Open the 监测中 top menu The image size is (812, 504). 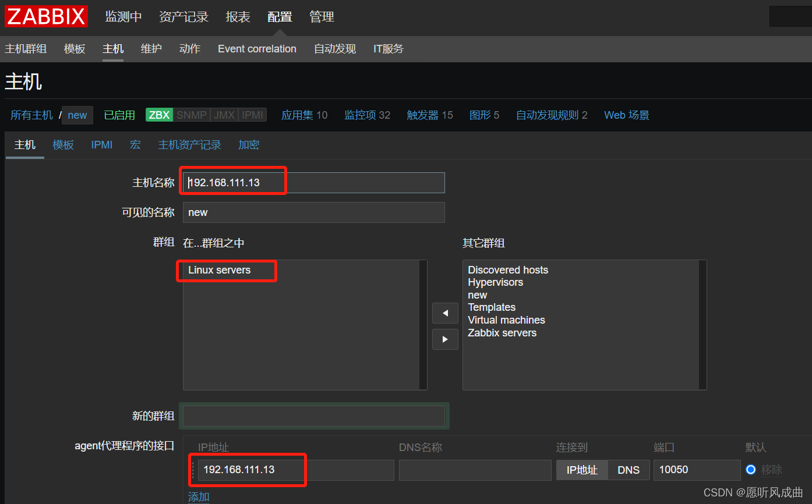click(123, 17)
